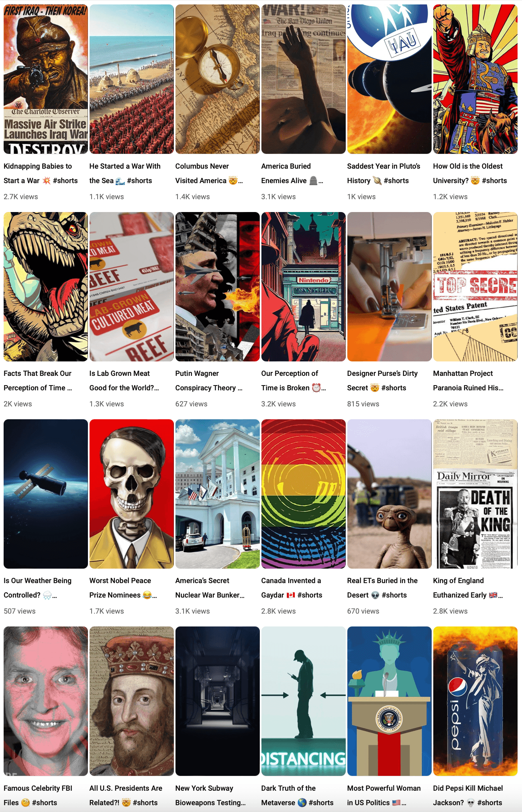Open the America Buried Enemies Alive thumbnail
The height and width of the screenshot is (812, 522).
click(304, 79)
